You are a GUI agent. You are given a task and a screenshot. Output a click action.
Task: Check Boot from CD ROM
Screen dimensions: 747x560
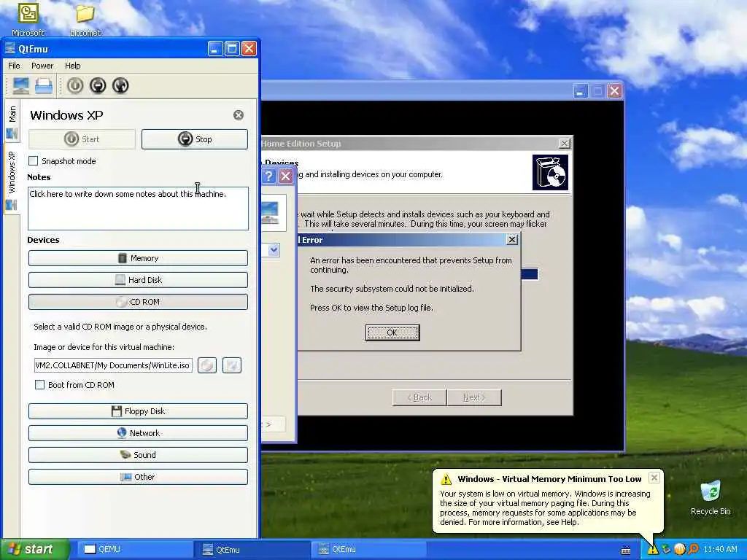pos(39,385)
